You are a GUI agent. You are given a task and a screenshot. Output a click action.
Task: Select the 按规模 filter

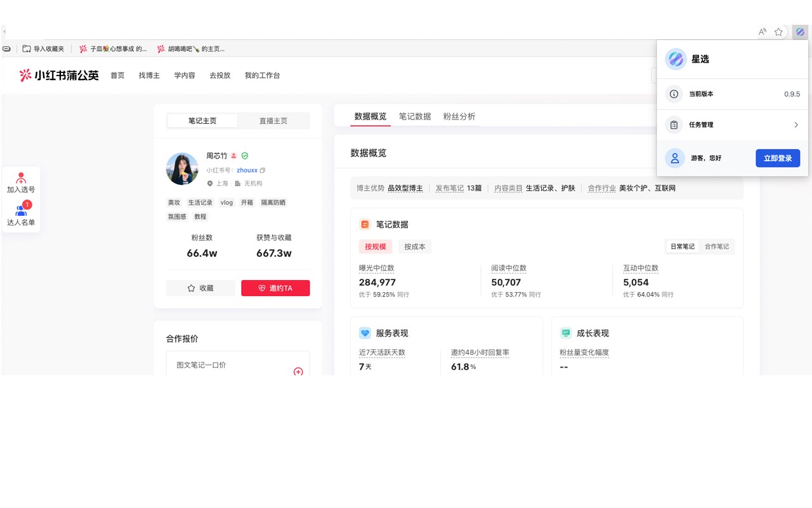376,246
